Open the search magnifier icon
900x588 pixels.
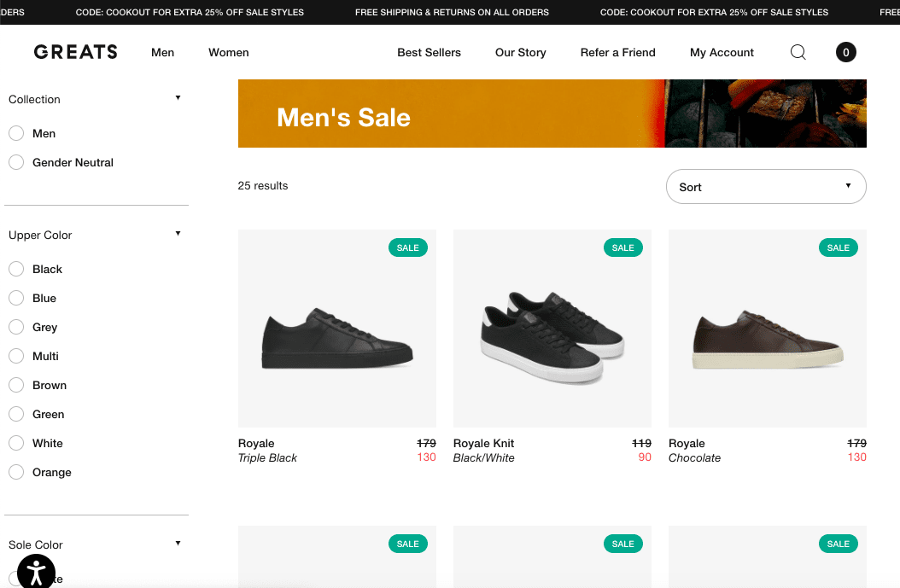pos(798,52)
